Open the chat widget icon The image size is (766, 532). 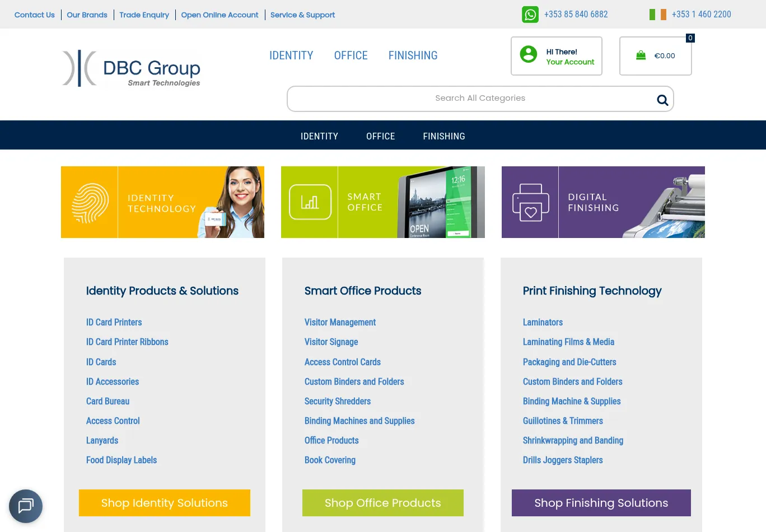coord(26,506)
